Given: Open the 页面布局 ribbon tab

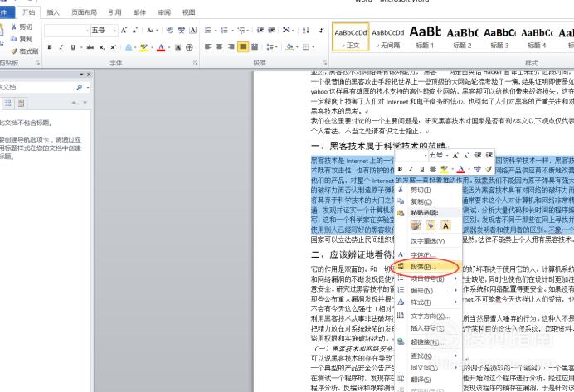Looking at the screenshot, I should [x=85, y=12].
